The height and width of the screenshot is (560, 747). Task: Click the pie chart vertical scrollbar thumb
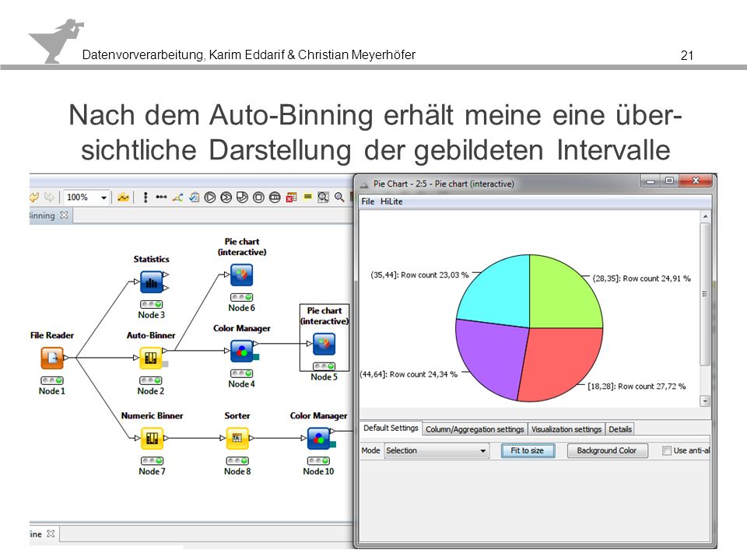(706, 294)
